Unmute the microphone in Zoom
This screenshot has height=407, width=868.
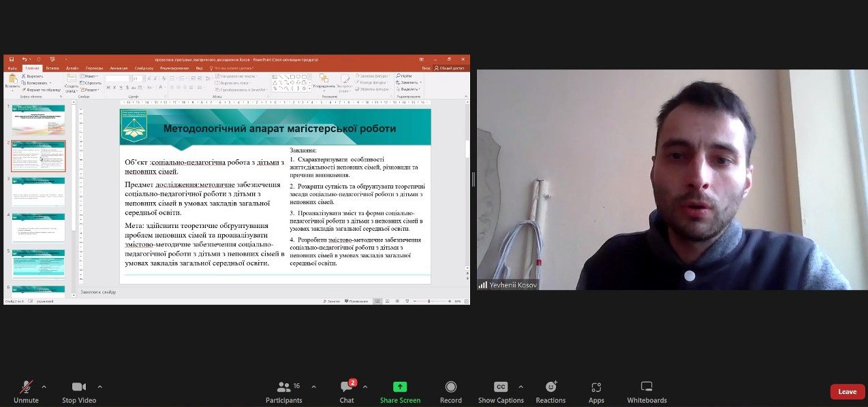pyautogui.click(x=26, y=387)
